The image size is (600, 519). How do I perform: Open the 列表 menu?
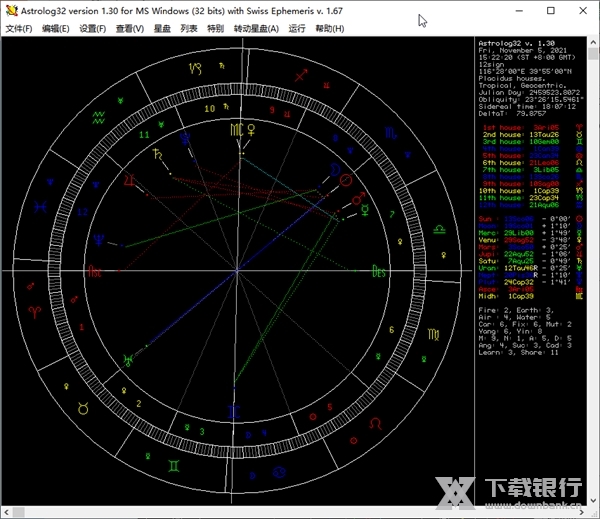(189, 29)
